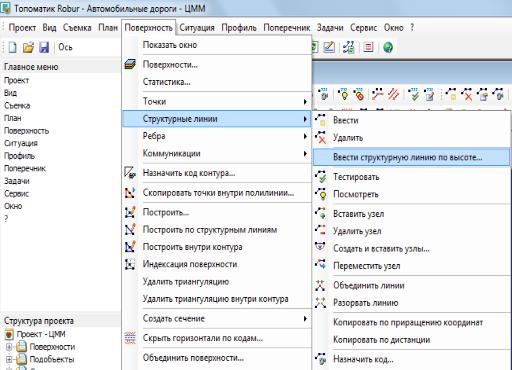Open the Профиль menu in the menu bar
Viewport: 512px width, 370px height.
(x=239, y=28)
